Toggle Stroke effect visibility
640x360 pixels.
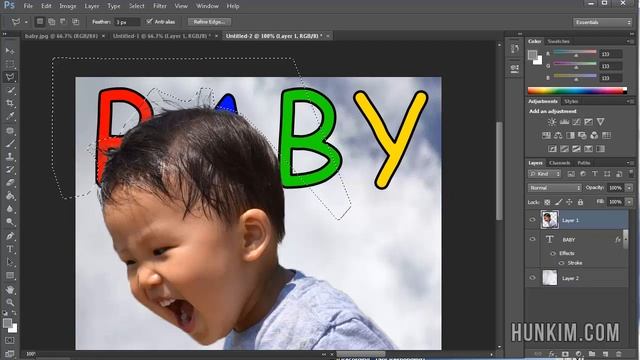562,263
